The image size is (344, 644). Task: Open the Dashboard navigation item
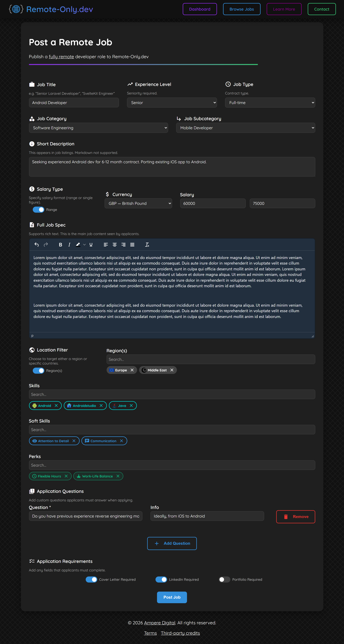199,9
